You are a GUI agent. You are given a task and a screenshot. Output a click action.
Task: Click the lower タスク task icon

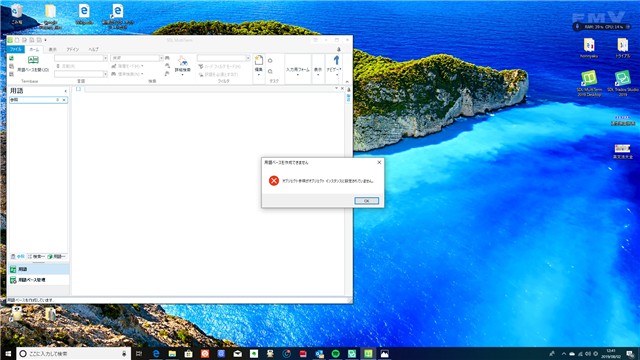pyautogui.click(x=270, y=71)
